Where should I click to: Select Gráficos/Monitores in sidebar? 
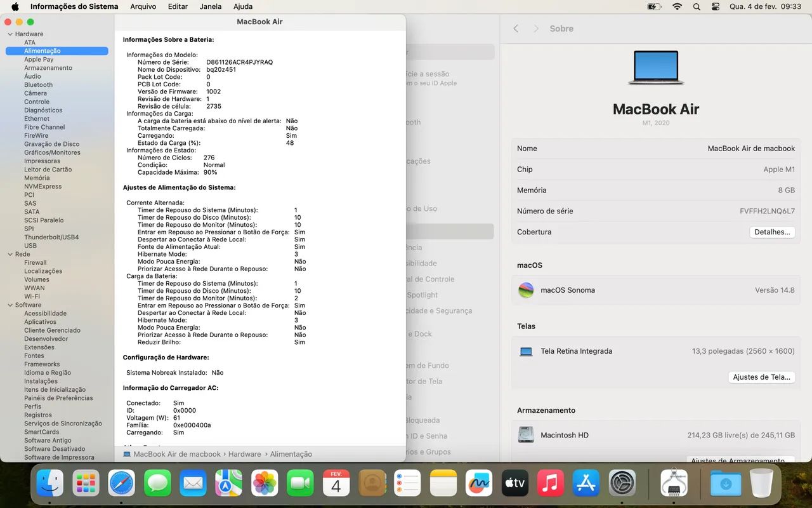pyautogui.click(x=52, y=152)
